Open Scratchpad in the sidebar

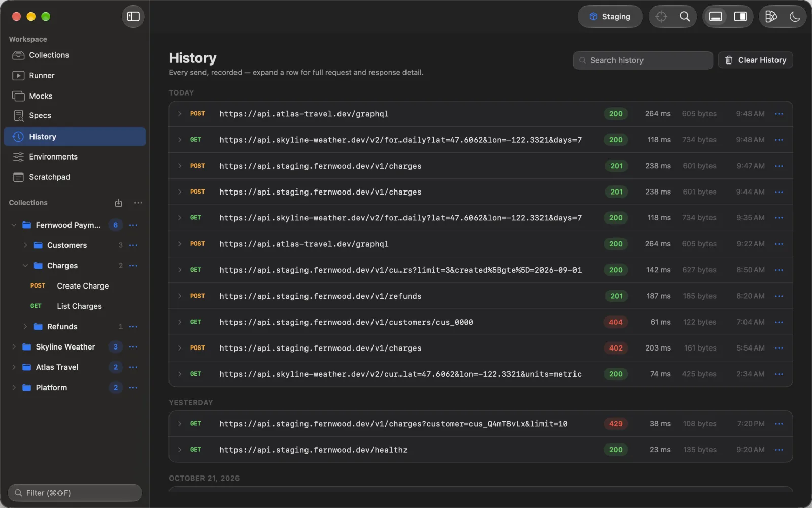[x=75, y=177]
